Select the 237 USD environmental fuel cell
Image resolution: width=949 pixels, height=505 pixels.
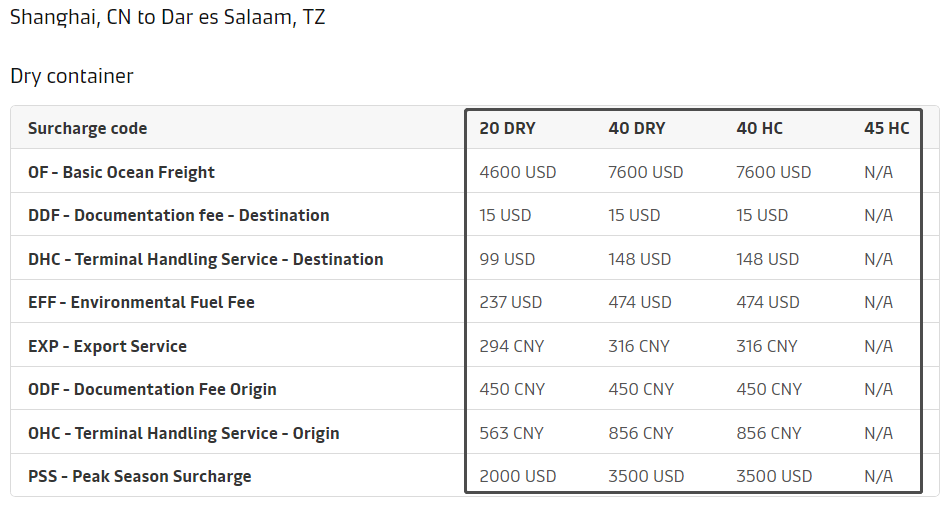point(510,302)
